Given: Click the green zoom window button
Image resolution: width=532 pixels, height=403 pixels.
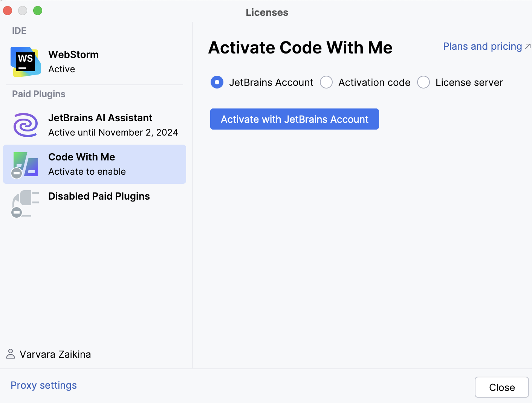Looking at the screenshot, I should (x=38, y=11).
